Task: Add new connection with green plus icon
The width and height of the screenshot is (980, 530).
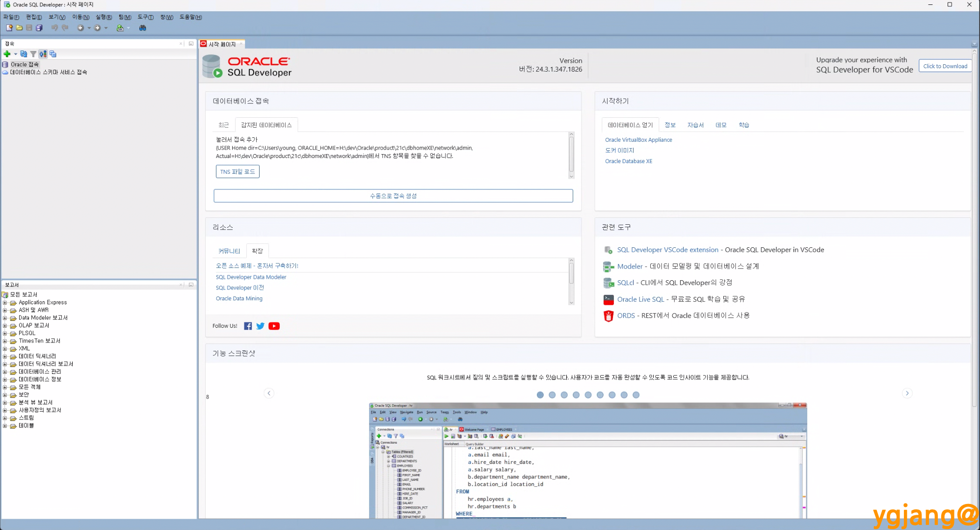Action: point(7,54)
